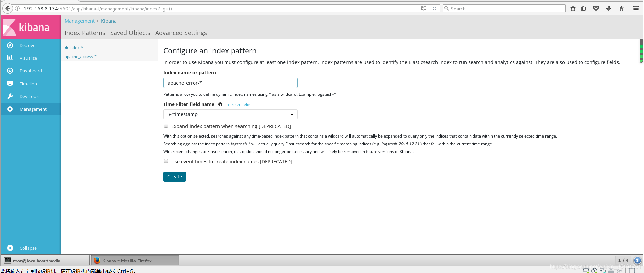
Task: Toggle reader view icon in address bar
Action: point(424,8)
